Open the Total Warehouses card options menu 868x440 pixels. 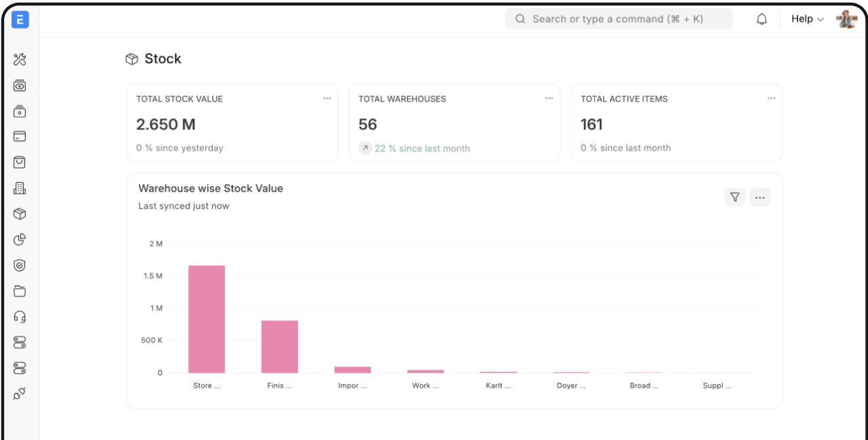(x=549, y=99)
